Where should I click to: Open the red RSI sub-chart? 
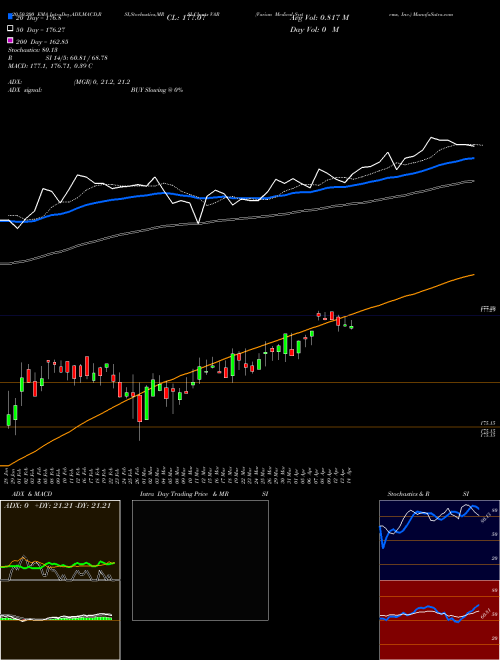pos(439,620)
